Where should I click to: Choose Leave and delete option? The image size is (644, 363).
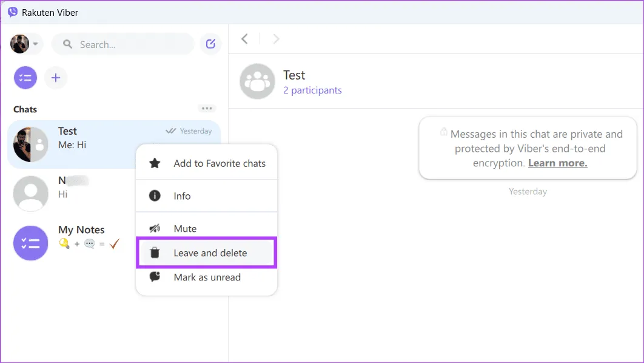(x=210, y=253)
